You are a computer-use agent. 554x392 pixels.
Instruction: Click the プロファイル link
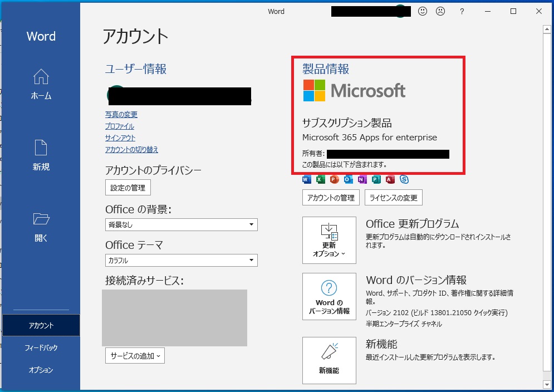[x=120, y=126]
